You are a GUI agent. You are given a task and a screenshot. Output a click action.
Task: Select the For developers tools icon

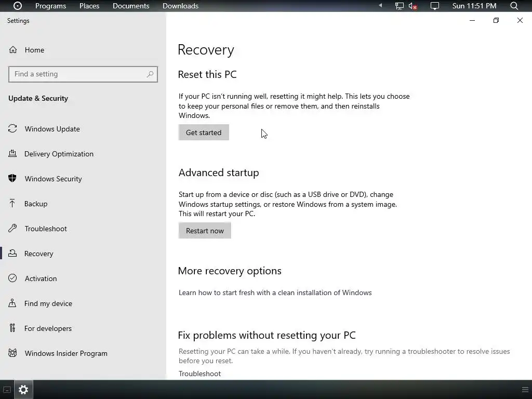[x=12, y=328]
